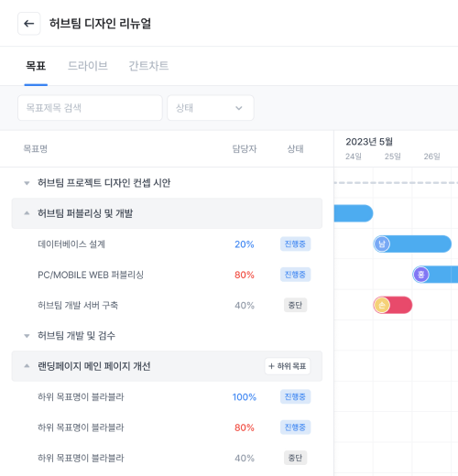Click the 100% progress value
The image size is (458, 476).
pyautogui.click(x=244, y=397)
